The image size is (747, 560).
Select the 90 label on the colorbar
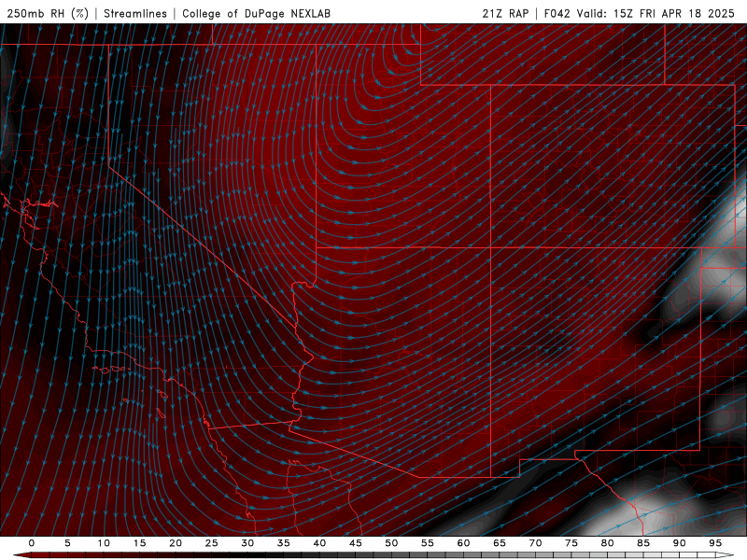(x=679, y=543)
